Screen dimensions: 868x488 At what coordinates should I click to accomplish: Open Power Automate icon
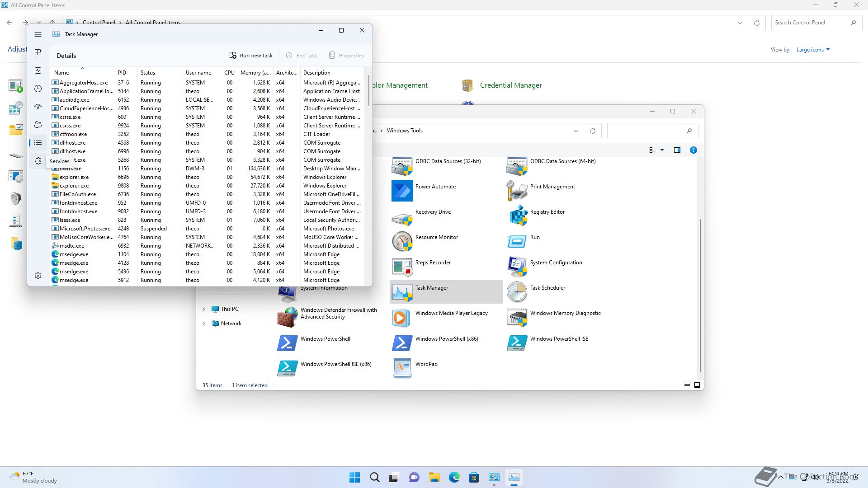coord(402,191)
